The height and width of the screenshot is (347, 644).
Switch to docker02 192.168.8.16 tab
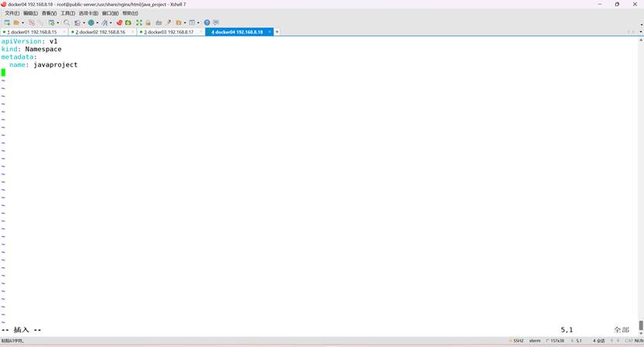(x=102, y=32)
